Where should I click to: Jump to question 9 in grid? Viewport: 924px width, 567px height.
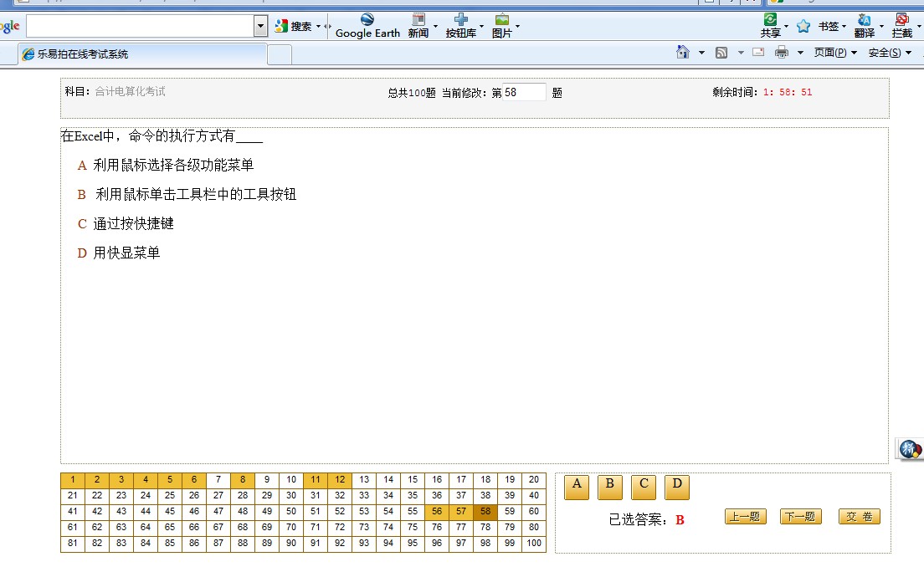(x=267, y=480)
